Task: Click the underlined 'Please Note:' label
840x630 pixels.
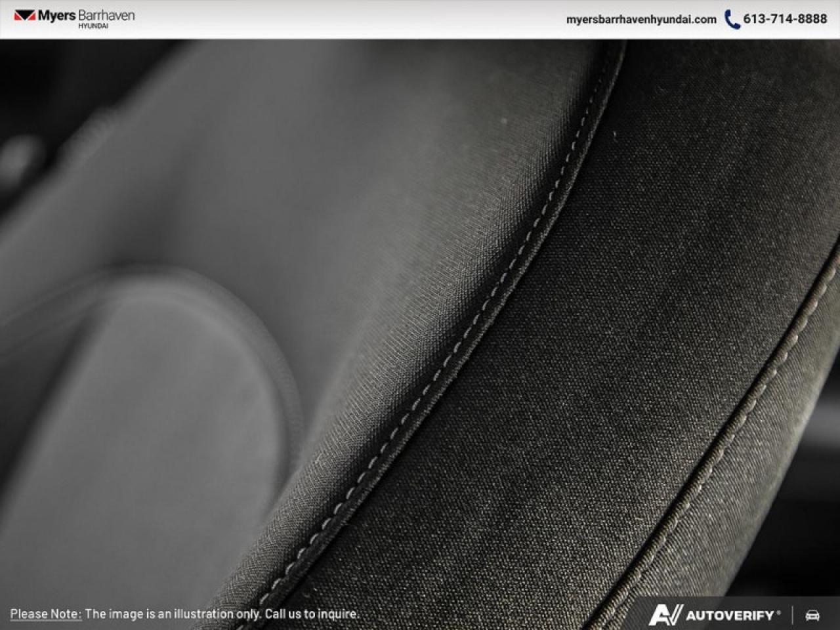Action: 45,614
